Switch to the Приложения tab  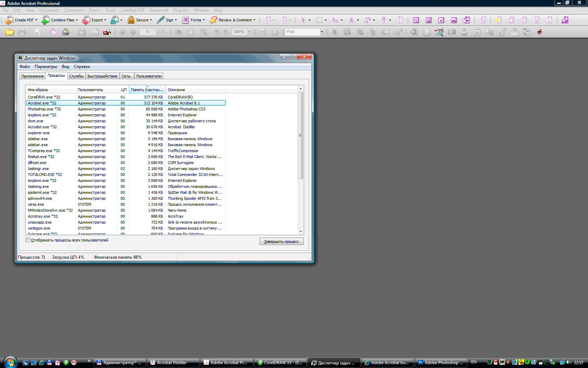tap(33, 76)
